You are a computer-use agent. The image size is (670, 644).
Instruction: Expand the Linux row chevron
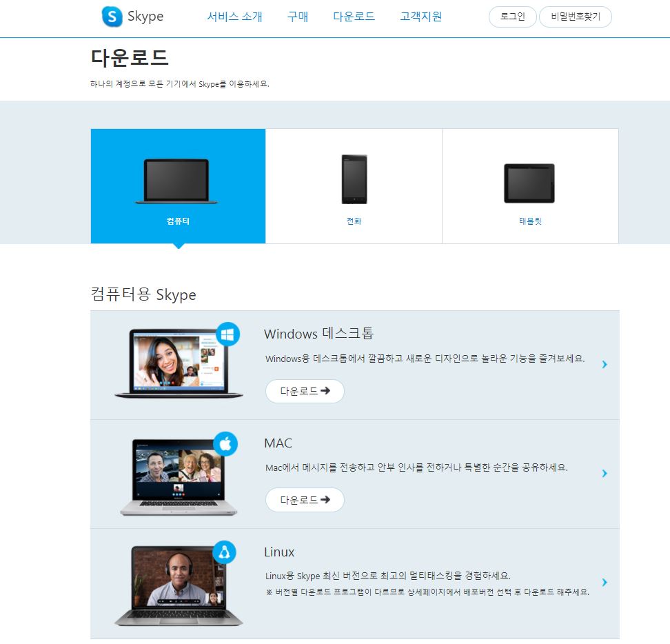[x=605, y=583]
